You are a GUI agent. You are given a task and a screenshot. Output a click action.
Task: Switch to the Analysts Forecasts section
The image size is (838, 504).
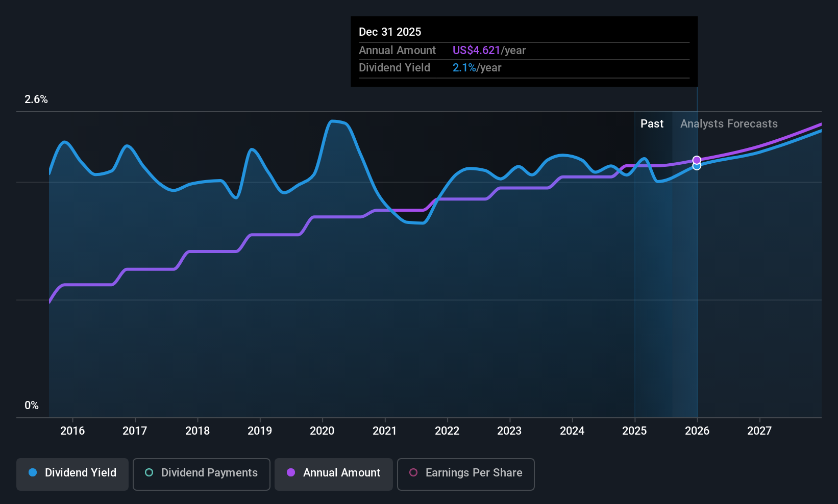point(728,123)
